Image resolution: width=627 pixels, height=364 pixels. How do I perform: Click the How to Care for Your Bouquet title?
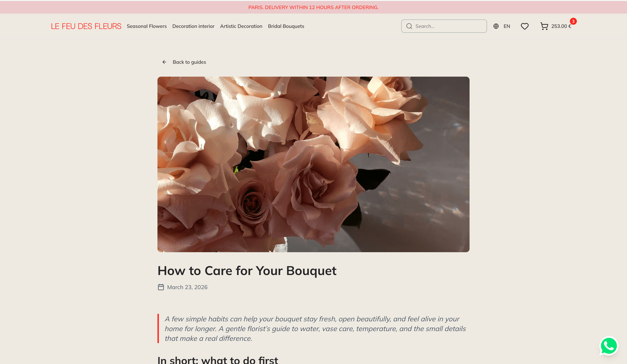pyautogui.click(x=247, y=271)
